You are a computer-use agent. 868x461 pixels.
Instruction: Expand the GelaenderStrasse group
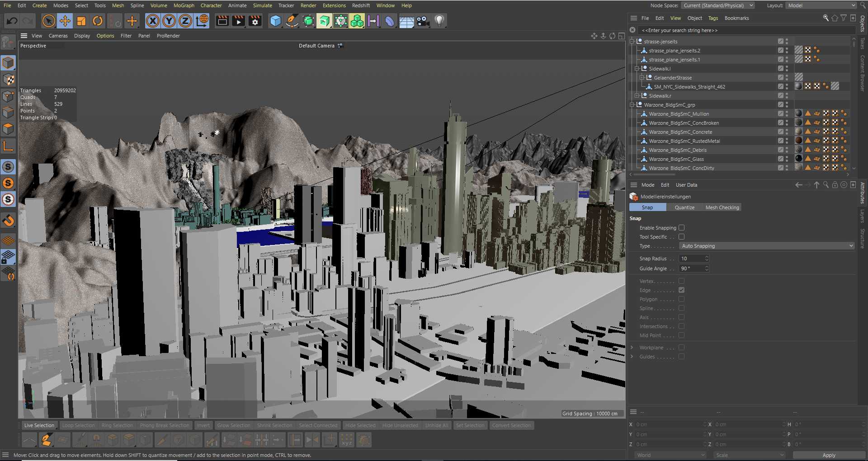pos(642,78)
